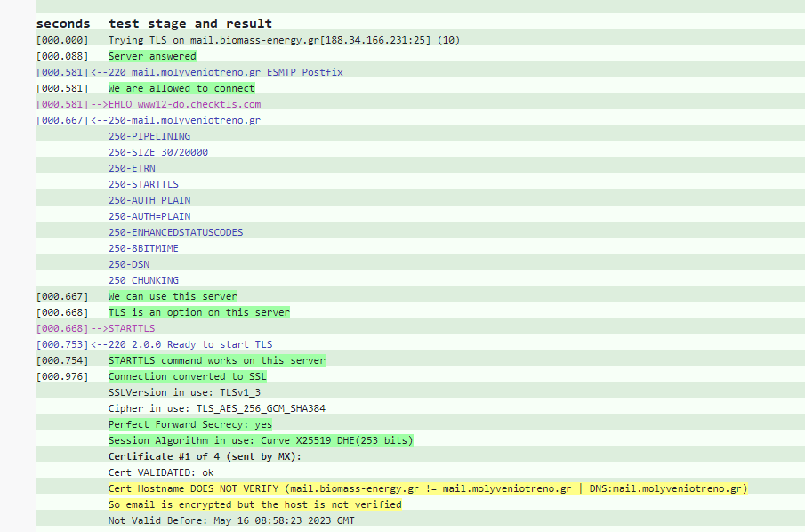Screen dimensions: 805x532
Task: Click "STARTTLS command works on this server"
Action: tap(217, 360)
